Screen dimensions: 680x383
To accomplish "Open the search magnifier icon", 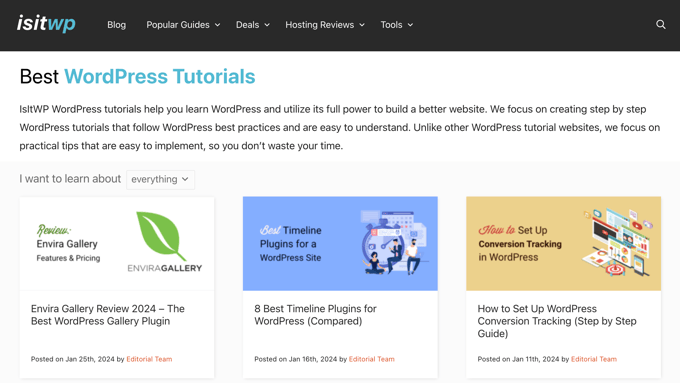I will tap(660, 25).
